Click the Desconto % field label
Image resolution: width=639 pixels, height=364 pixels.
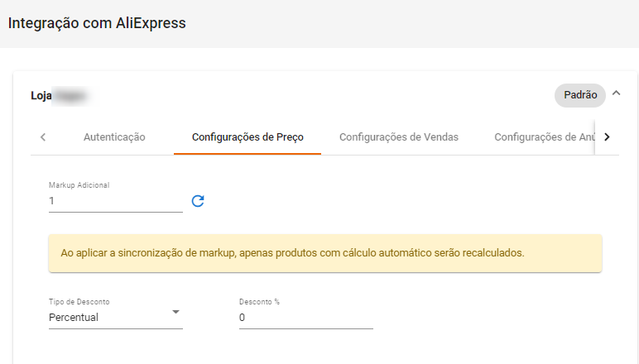[x=259, y=302]
